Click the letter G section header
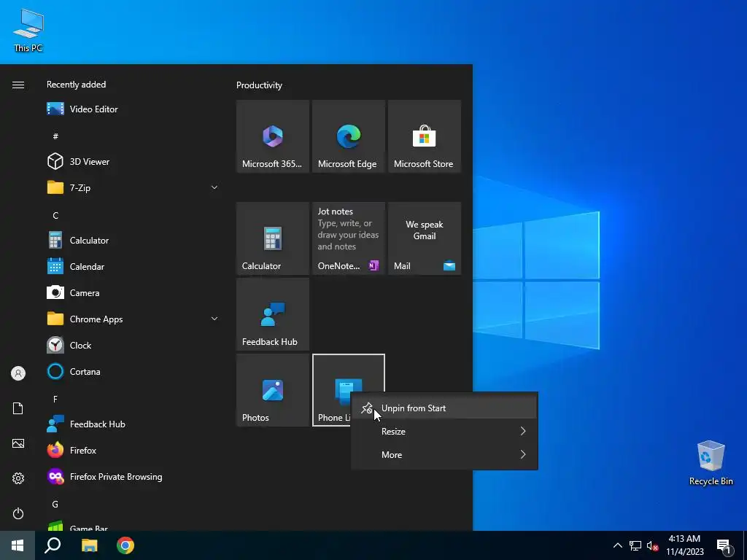 coord(55,505)
